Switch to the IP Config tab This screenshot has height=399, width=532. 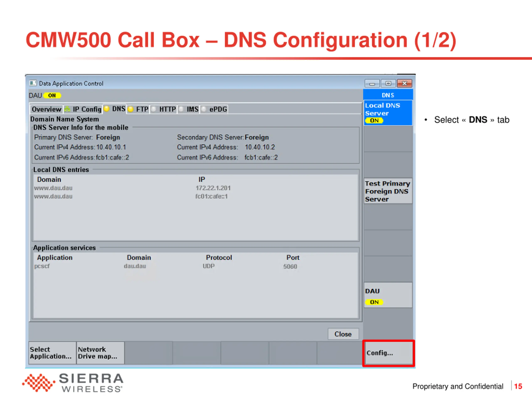[83, 109]
